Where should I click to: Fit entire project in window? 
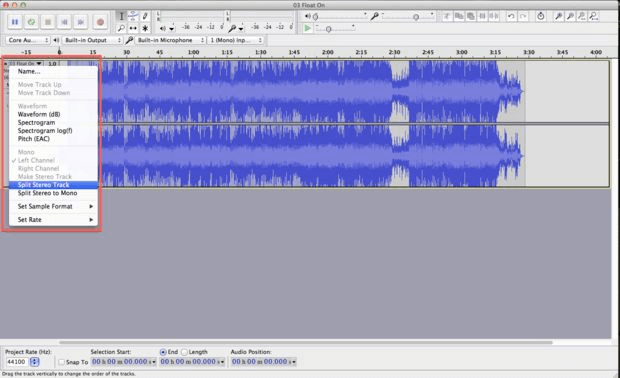pos(594,16)
